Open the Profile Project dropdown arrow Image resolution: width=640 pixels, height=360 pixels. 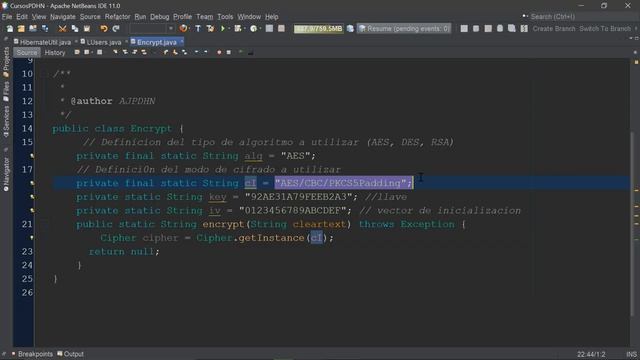point(260,29)
